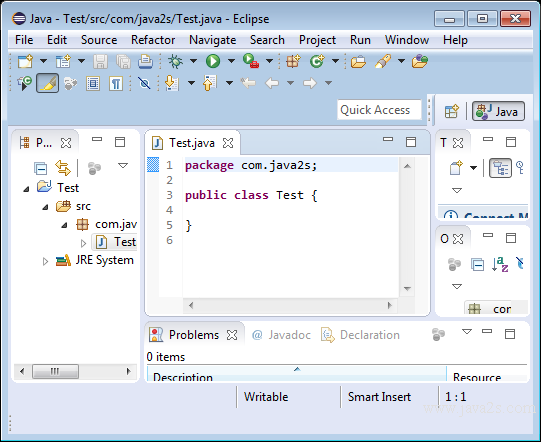Click the Next Annotation arrow icon
Image resolution: width=541 pixels, height=442 pixels.
[x=172, y=83]
